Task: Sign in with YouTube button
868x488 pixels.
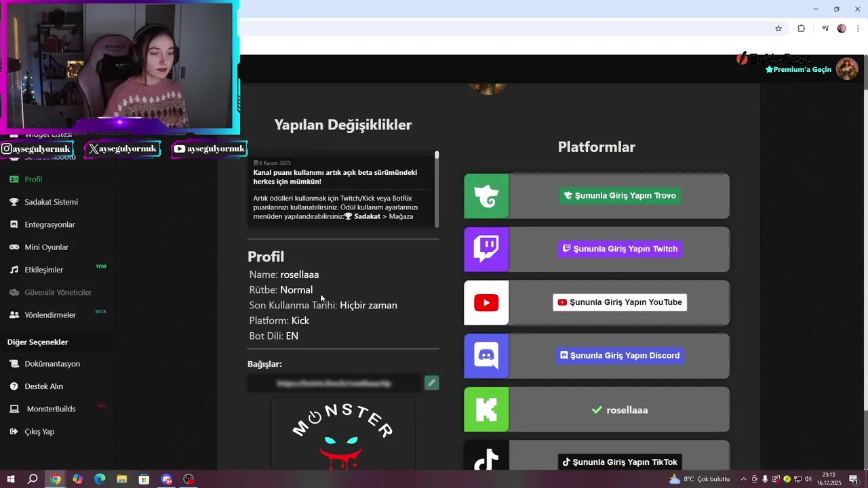Action: click(620, 302)
